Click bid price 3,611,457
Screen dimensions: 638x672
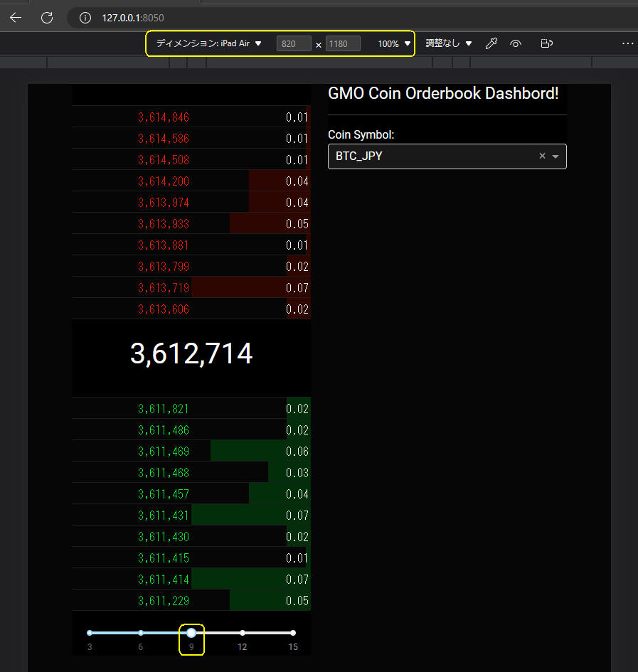(x=164, y=494)
